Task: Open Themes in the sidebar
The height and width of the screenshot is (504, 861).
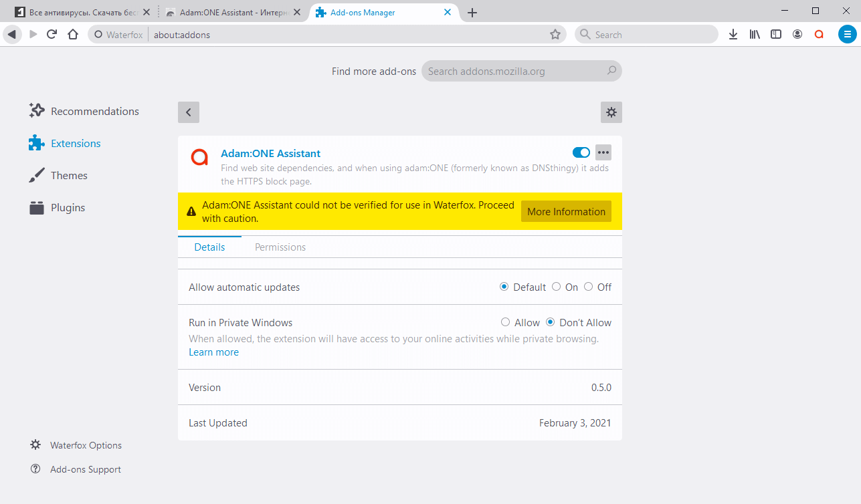Action: click(x=58, y=175)
